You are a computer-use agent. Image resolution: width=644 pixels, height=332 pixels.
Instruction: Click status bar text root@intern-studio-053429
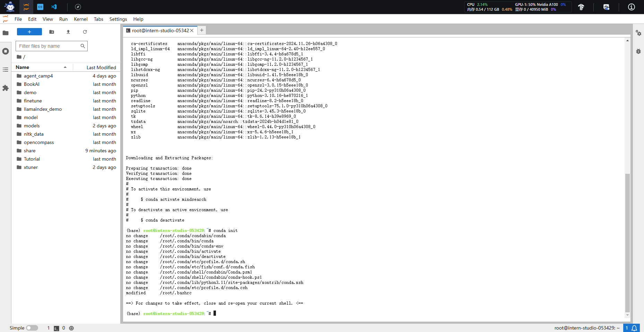pyautogui.click(x=587, y=328)
